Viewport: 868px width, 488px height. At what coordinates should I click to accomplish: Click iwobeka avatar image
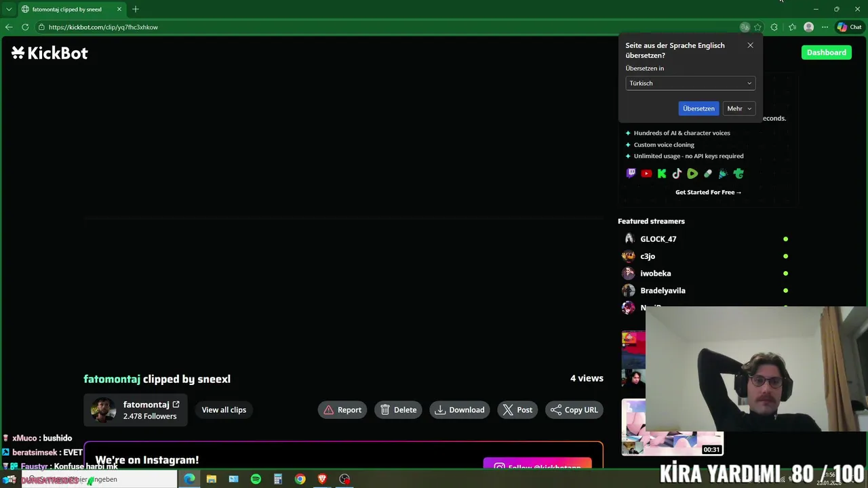[629, 273]
